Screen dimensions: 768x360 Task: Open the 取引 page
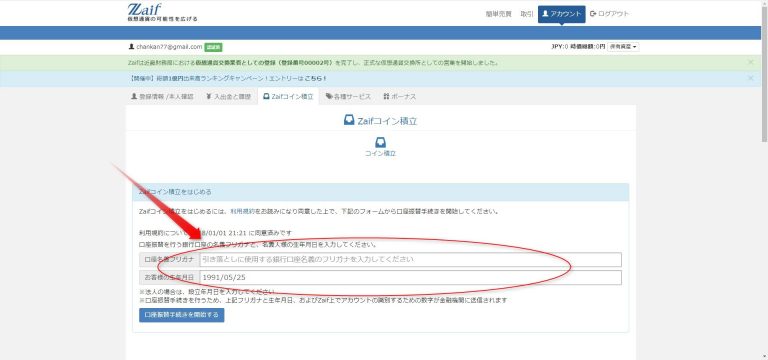pos(527,14)
